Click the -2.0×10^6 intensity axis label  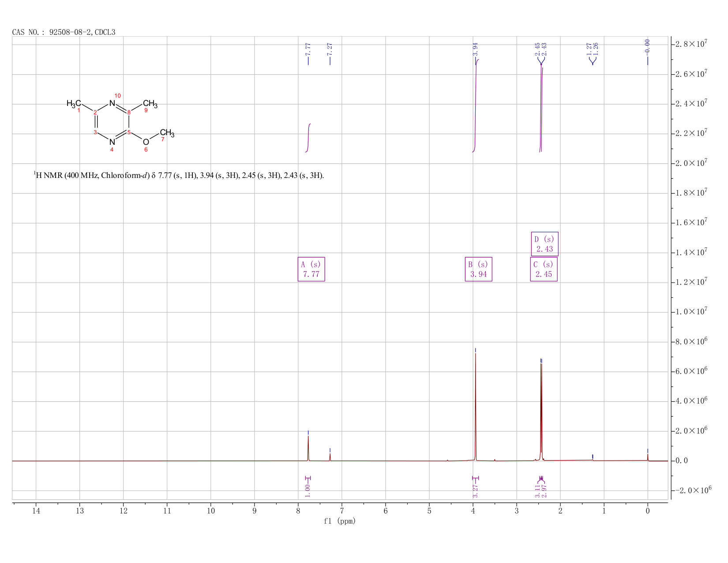(x=693, y=490)
